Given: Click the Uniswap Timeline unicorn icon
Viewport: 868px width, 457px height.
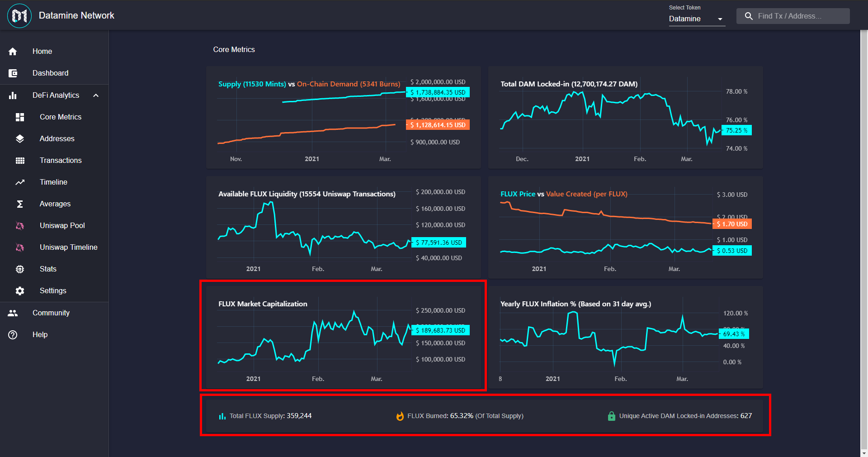Looking at the screenshot, I should click(20, 248).
